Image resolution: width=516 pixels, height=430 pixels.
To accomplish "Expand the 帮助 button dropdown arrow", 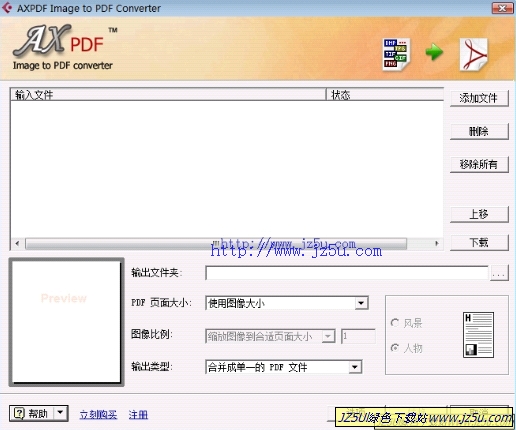I will click(60, 413).
